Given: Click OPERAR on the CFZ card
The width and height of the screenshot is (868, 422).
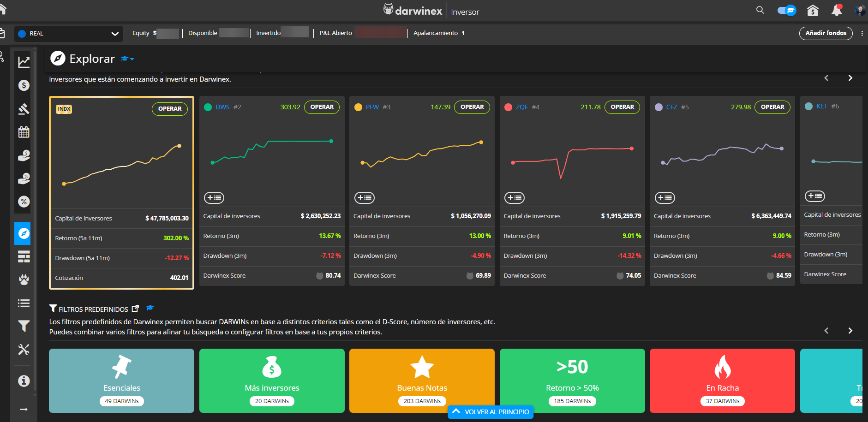Looking at the screenshot, I should [x=772, y=107].
